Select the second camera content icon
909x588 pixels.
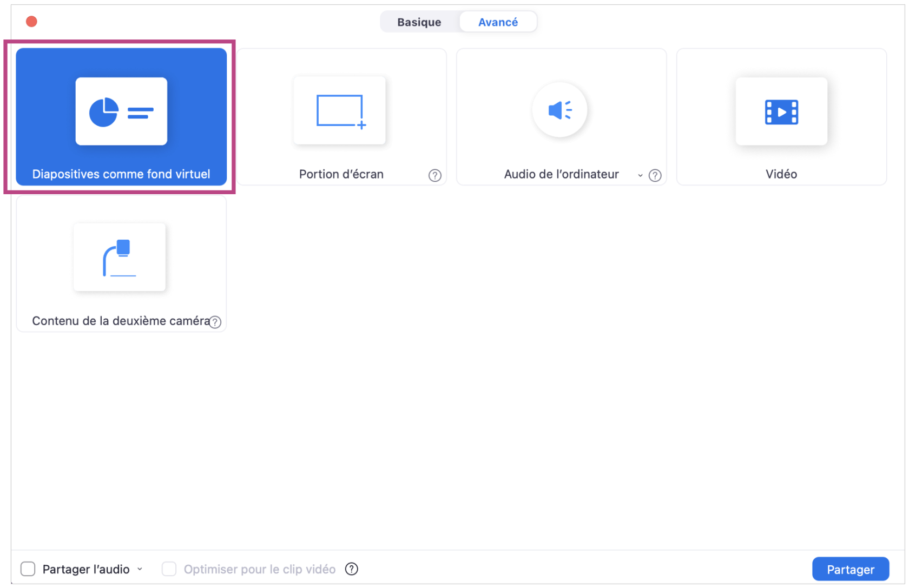(120, 257)
